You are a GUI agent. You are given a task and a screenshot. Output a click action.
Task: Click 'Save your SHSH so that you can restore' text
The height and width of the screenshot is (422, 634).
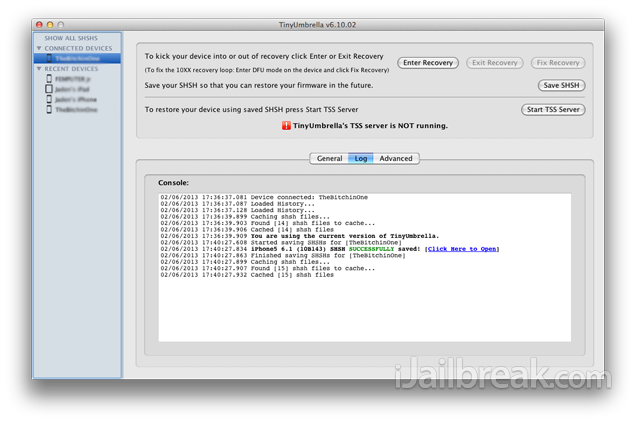click(x=259, y=85)
